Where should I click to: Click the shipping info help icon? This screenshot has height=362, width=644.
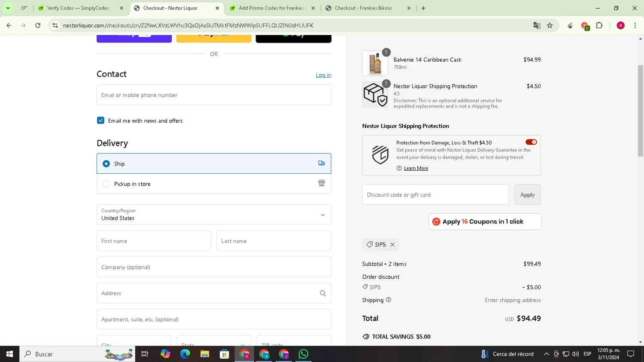389,300
